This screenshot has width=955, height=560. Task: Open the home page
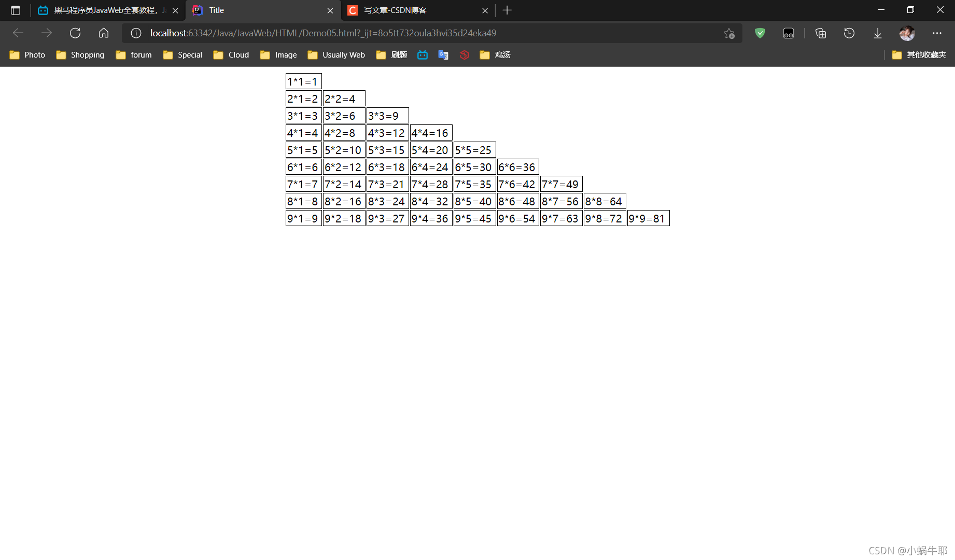point(104,33)
